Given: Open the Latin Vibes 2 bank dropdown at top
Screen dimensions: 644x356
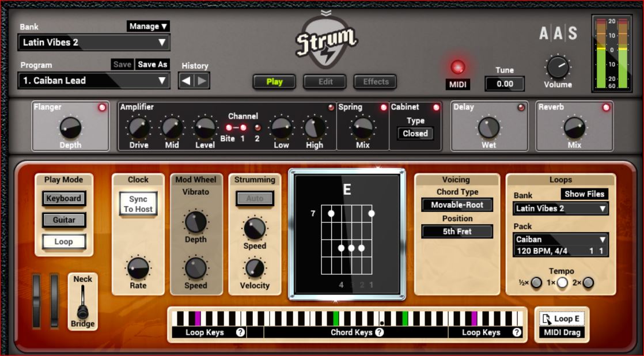Looking at the screenshot, I should pos(94,42).
